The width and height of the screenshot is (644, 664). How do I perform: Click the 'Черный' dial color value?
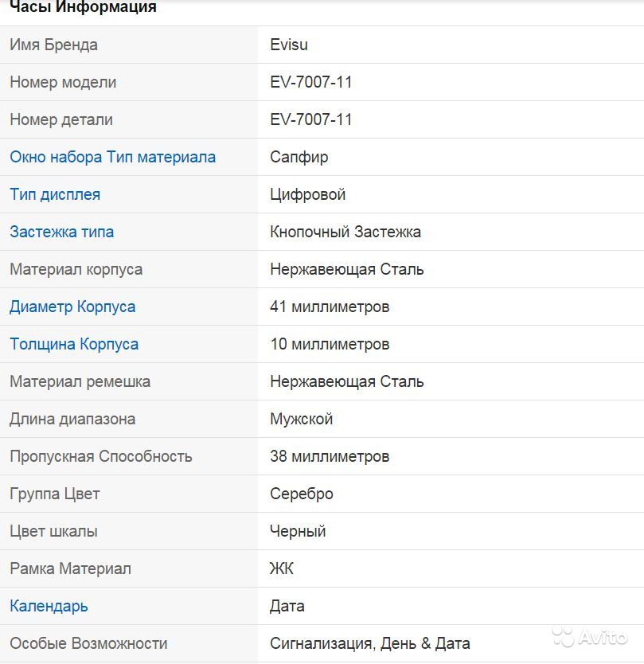(298, 531)
